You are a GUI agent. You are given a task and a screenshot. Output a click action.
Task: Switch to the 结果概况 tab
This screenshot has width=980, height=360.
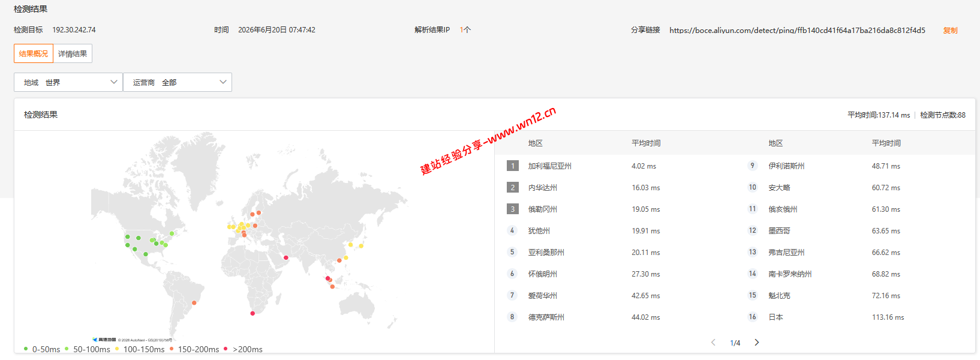34,53
